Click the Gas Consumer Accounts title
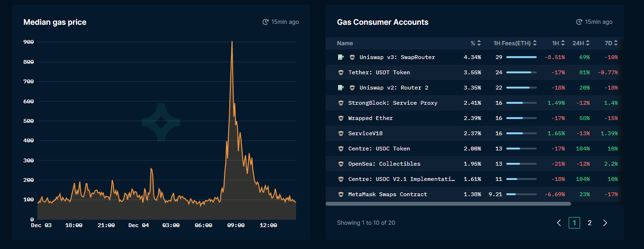This screenshot has height=249, width=644. (x=383, y=22)
